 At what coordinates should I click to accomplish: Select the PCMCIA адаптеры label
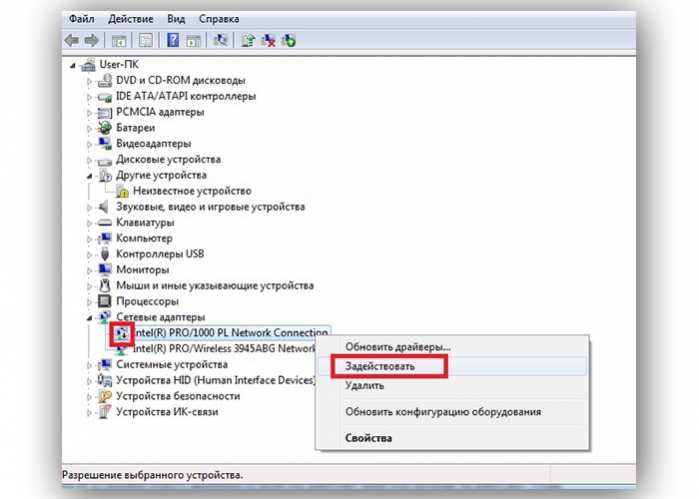160,112
